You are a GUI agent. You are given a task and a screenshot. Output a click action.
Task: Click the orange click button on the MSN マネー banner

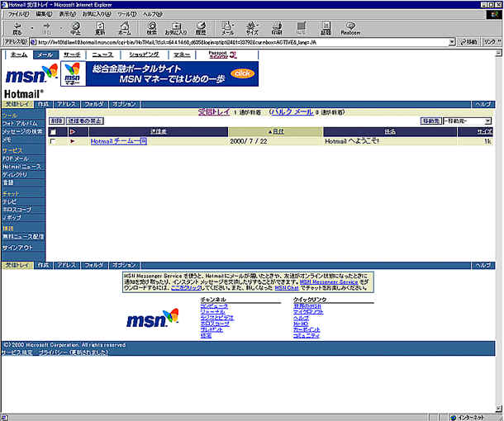(x=242, y=73)
